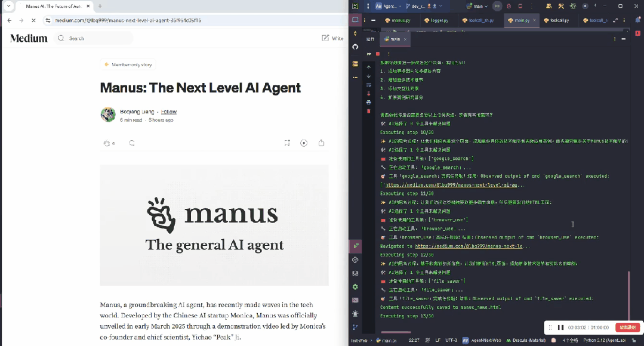
Task: Toggle scroll-to-end in Run console gutter
Action: (x=368, y=94)
